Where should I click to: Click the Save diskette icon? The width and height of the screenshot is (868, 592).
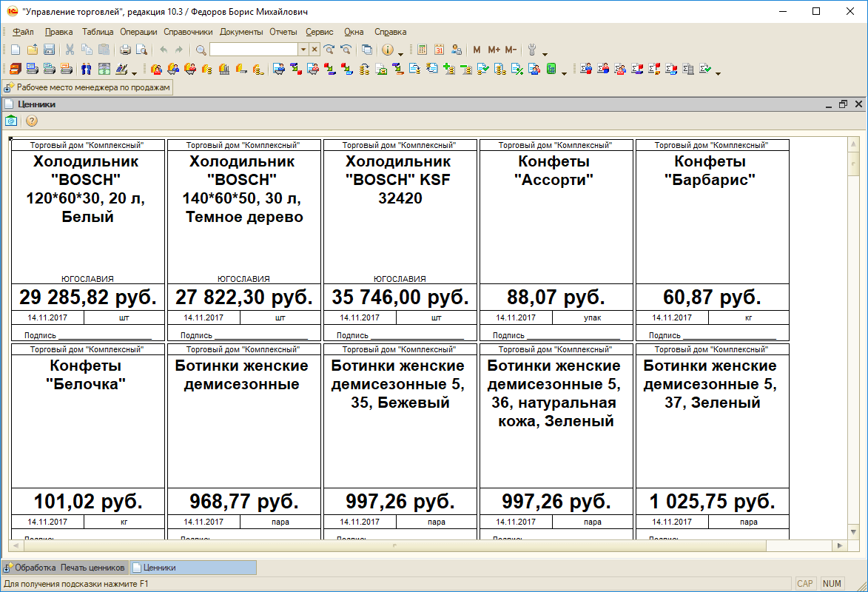click(x=49, y=50)
